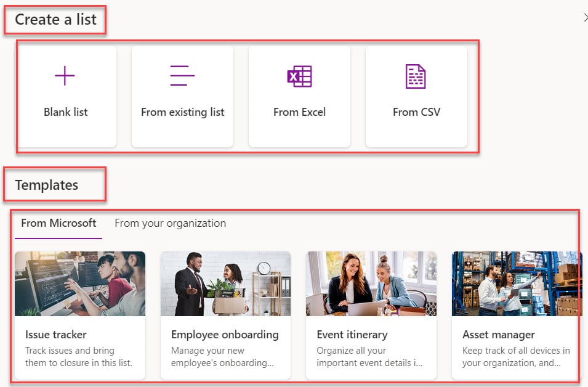588x387 pixels.
Task: Click the Event itinerary title
Action: coord(352,335)
